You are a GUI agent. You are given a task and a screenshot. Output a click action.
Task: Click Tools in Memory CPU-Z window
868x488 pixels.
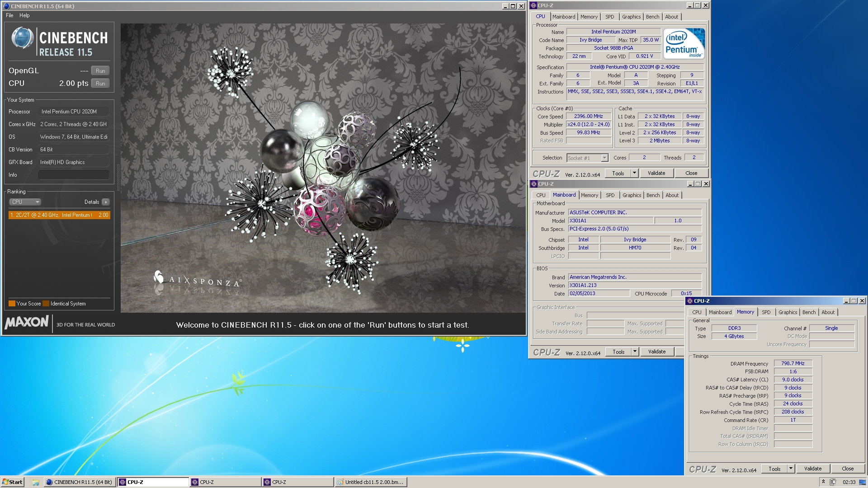coord(774,469)
